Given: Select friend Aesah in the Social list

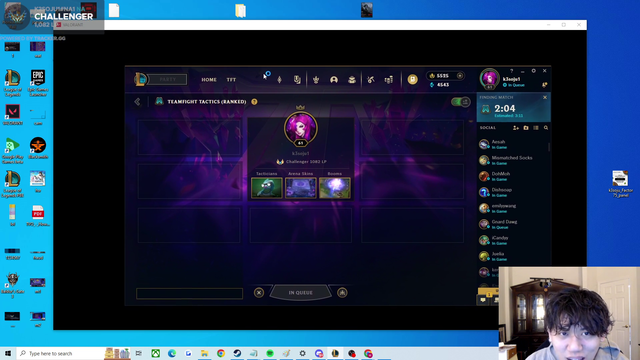Looking at the screenshot, I should pos(513,144).
